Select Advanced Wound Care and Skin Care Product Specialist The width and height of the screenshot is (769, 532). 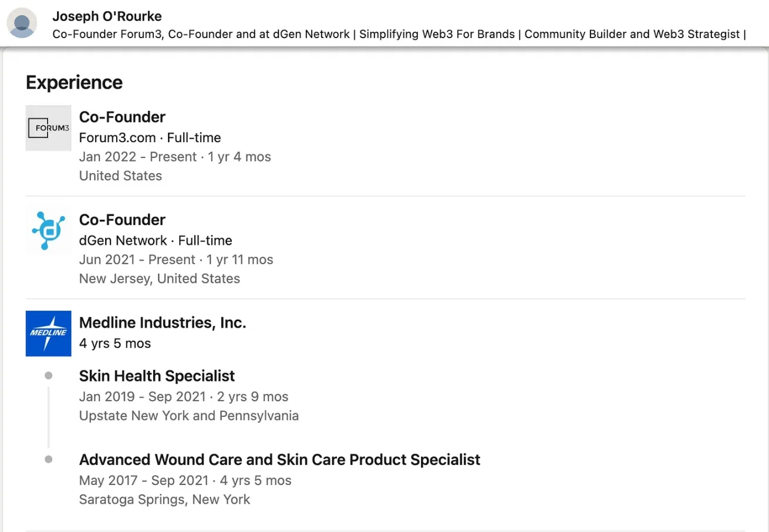(x=279, y=459)
